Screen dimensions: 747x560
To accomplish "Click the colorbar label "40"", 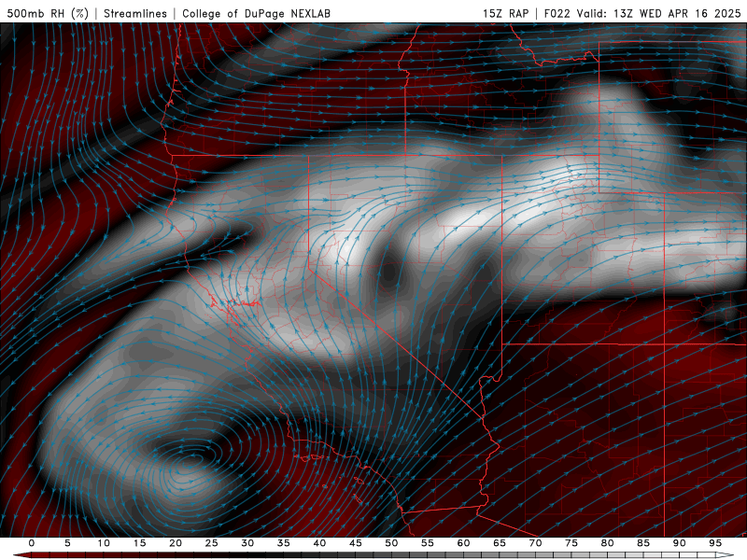I will tap(319, 543).
